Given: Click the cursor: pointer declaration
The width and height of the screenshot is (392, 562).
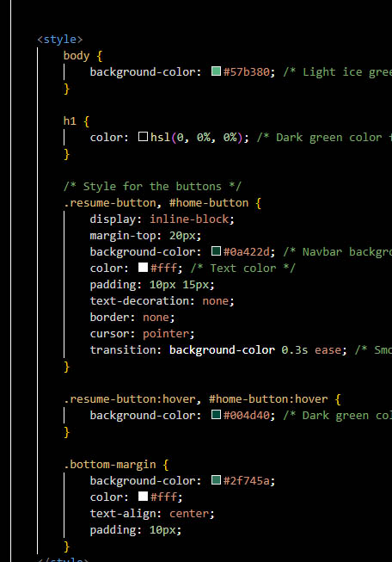Looking at the screenshot, I should pos(142,334).
